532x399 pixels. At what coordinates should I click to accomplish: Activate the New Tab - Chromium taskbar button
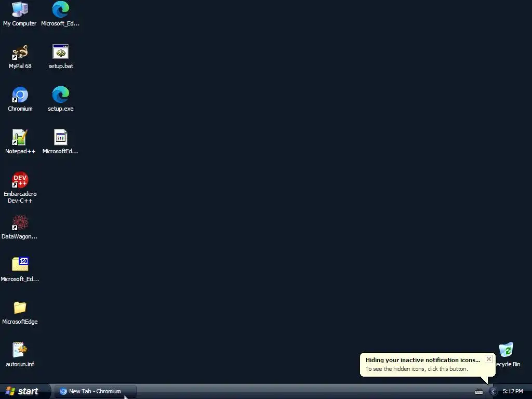[x=96, y=391]
